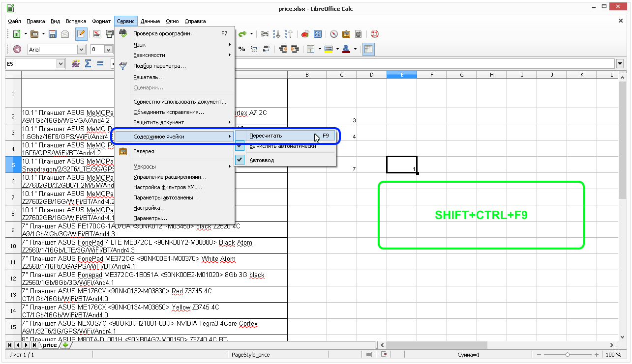
Task: Click Пересчитать in submenu
Action: 285,136
